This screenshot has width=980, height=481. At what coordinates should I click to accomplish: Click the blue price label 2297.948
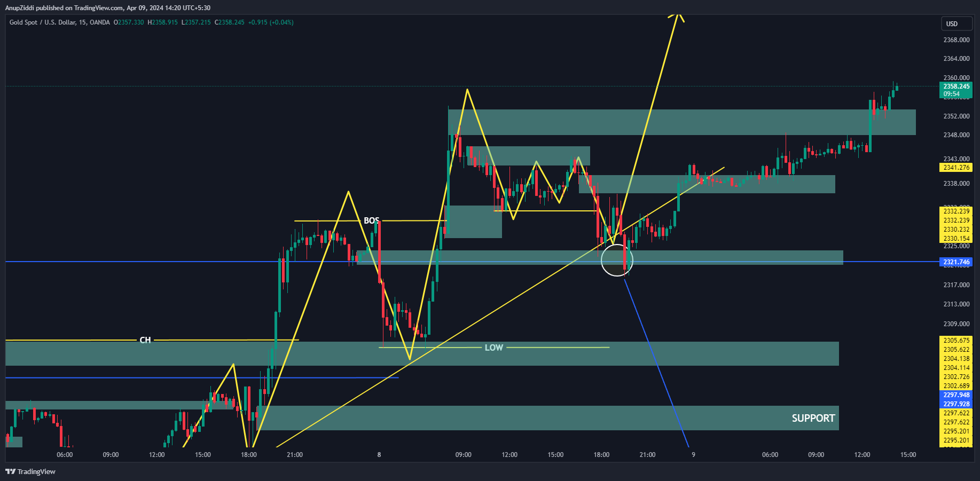click(956, 395)
